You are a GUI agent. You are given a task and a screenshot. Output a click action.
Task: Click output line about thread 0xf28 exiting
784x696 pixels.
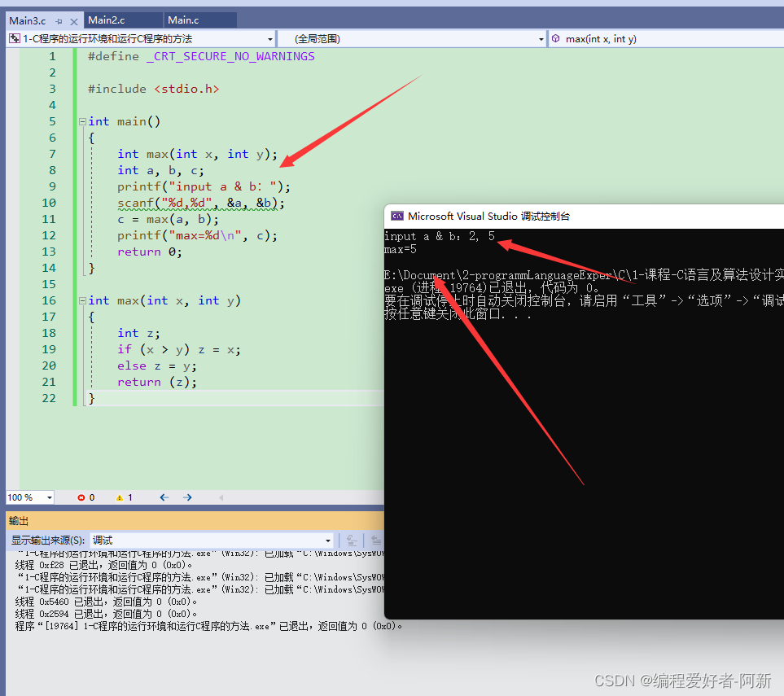point(103,565)
